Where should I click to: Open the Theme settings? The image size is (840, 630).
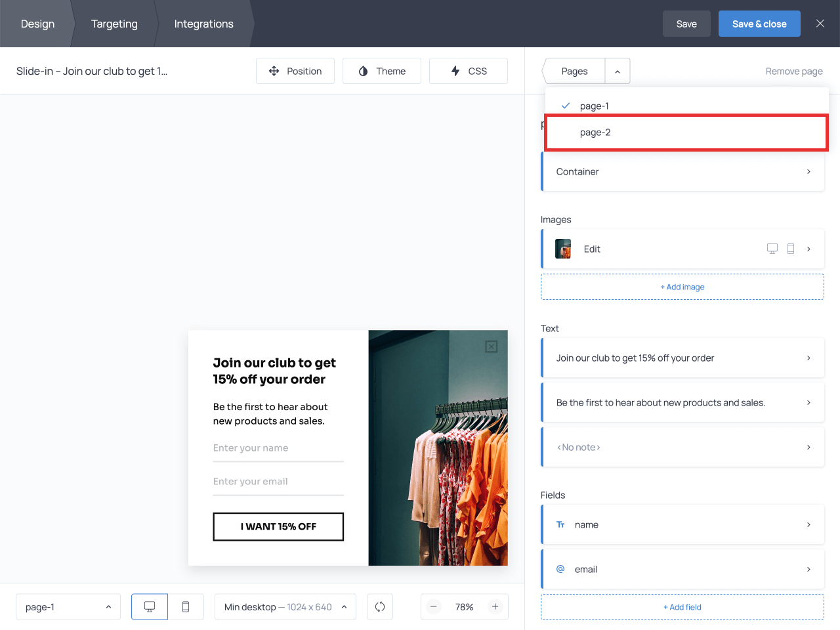point(382,71)
